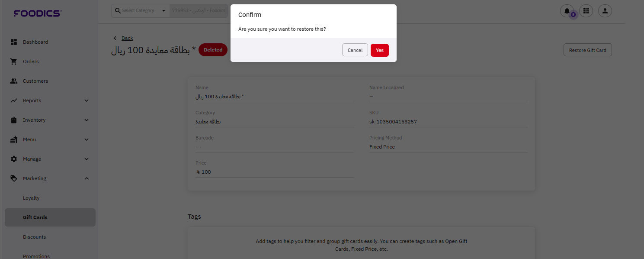Confirm restore by clicking Yes
This screenshot has height=259, width=644.
point(379,50)
